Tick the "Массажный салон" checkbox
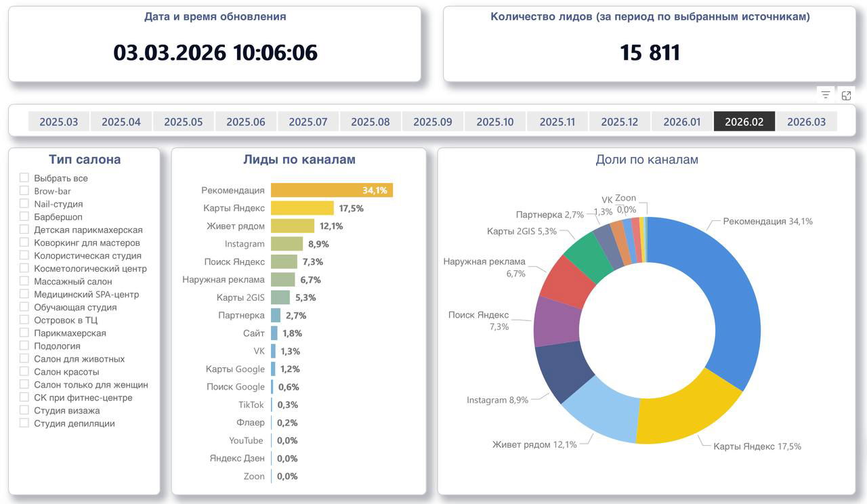This screenshot has height=504, width=867. [24, 281]
